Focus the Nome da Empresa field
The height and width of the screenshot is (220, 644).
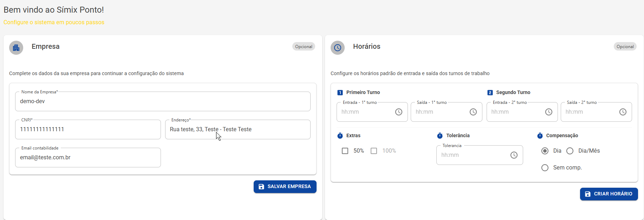coord(163,101)
